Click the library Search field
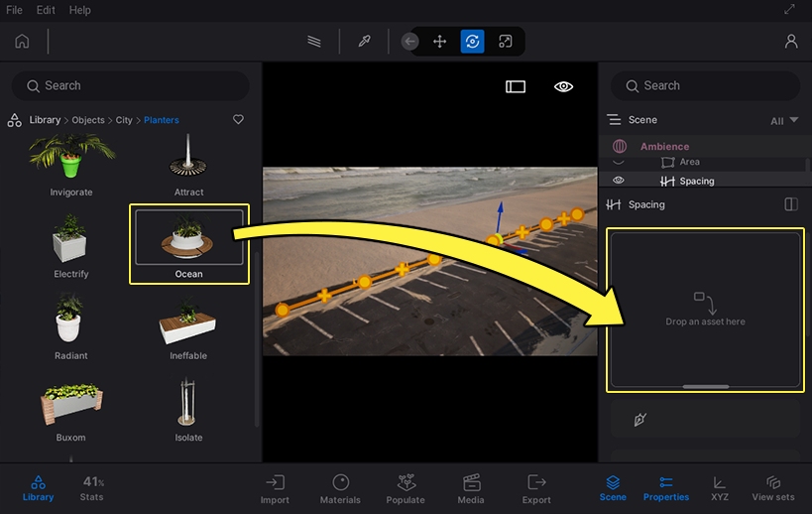Viewport: 812px width, 514px height. pyautogui.click(x=131, y=85)
